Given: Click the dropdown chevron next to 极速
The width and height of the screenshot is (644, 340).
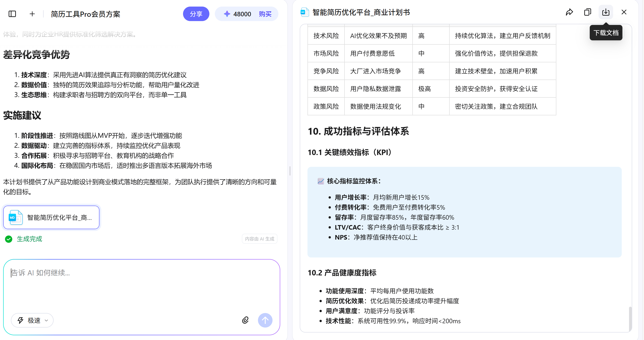Looking at the screenshot, I should [46, 321].
